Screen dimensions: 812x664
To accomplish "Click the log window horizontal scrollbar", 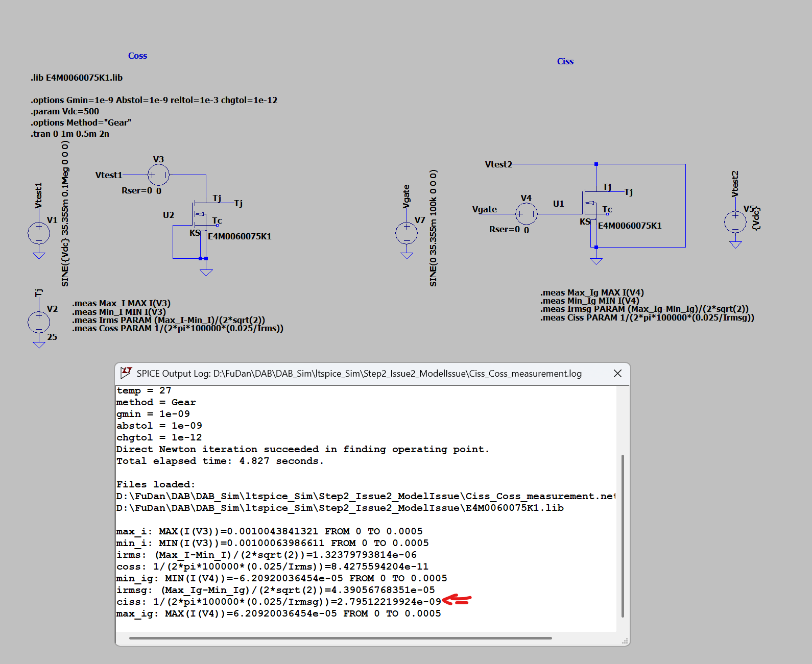I will (x=340, y=638).
